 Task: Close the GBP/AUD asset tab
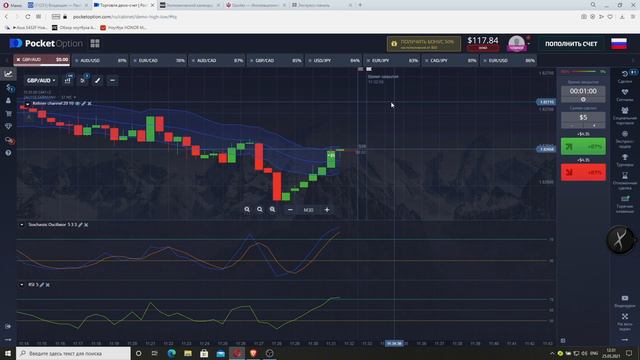[18, 60]
